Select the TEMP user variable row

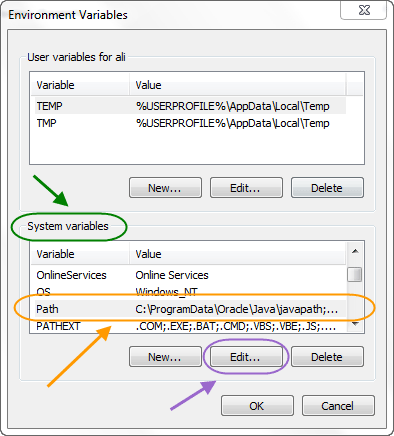189,106
